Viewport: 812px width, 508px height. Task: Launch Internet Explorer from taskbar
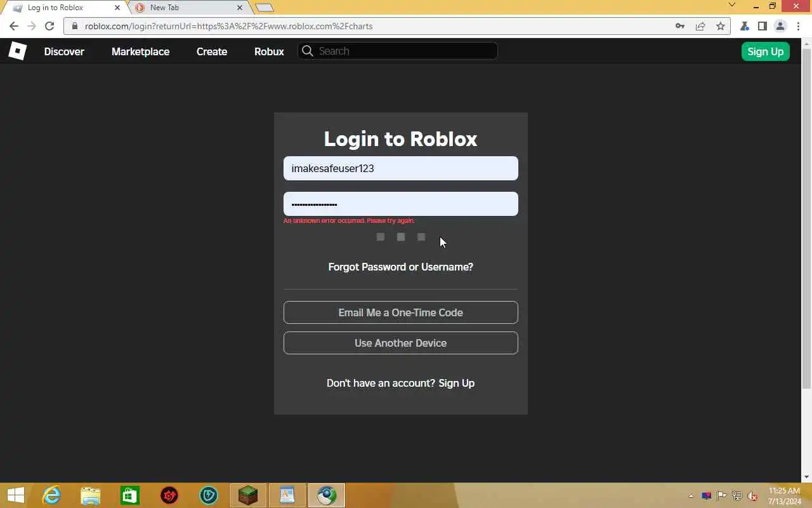coord(51,495)
